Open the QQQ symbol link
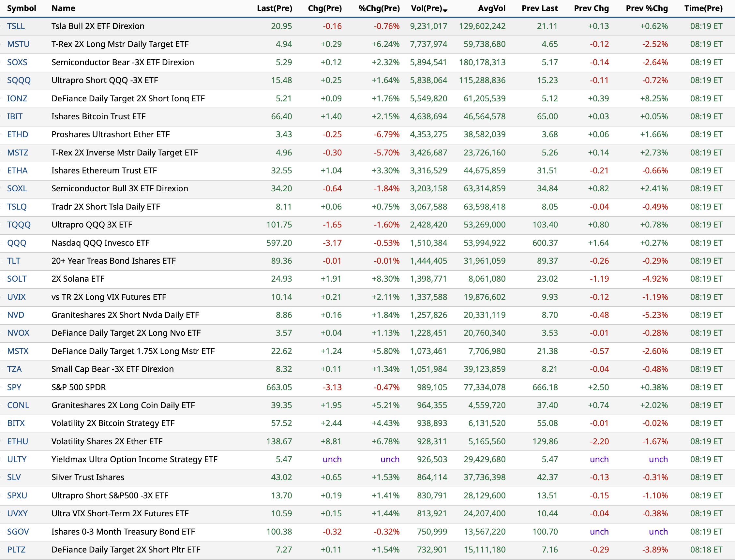This screenshot has width=735, height=560. point(16,243)
